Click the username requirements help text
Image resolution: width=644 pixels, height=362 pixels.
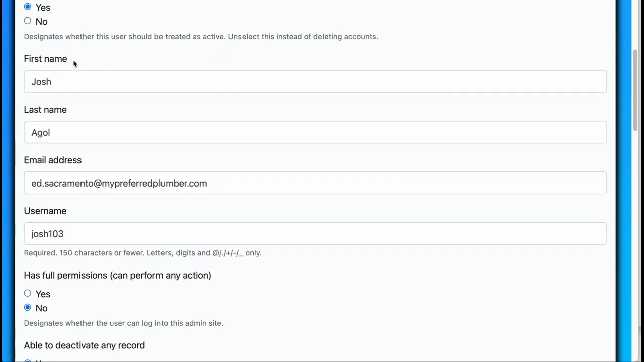[142, 253]
